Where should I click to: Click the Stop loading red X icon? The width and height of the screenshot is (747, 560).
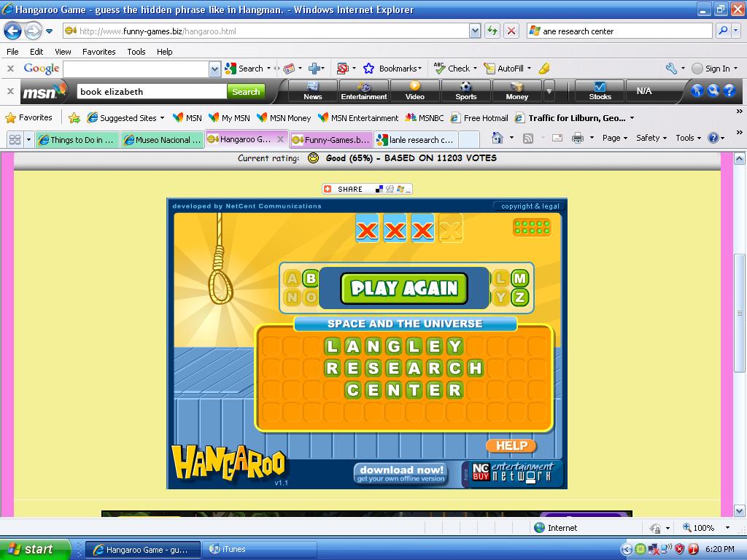511,31
